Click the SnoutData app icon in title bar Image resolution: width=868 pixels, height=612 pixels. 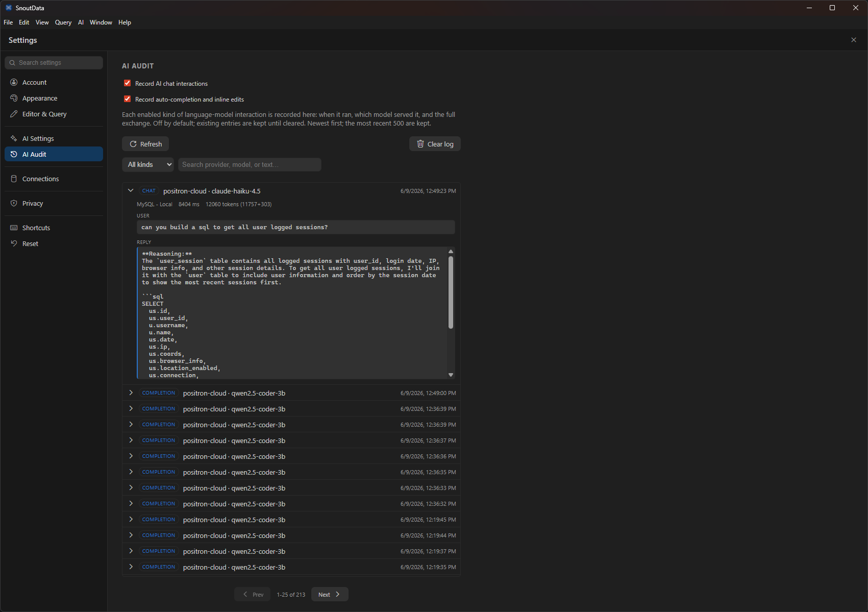click(x=8, y=8)
